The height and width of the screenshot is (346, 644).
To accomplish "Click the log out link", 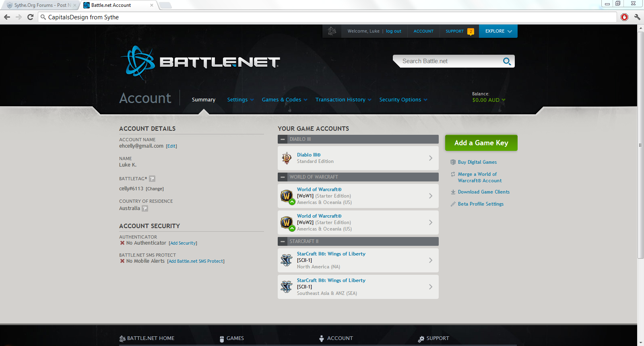I will coord(394,31).
